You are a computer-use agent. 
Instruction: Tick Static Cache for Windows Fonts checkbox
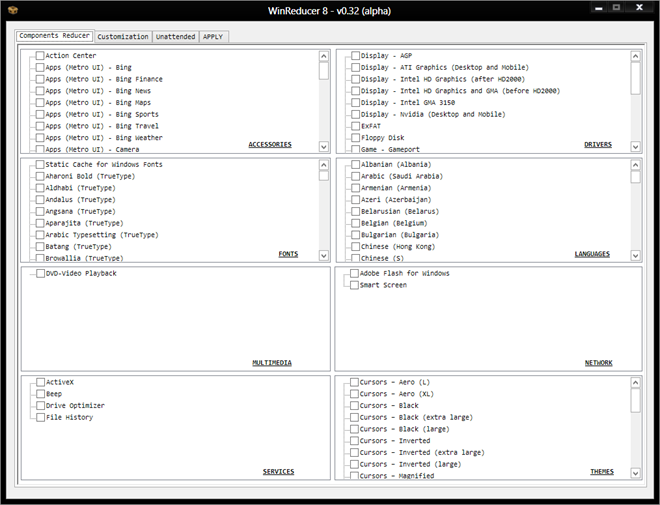tap(40, 165)
